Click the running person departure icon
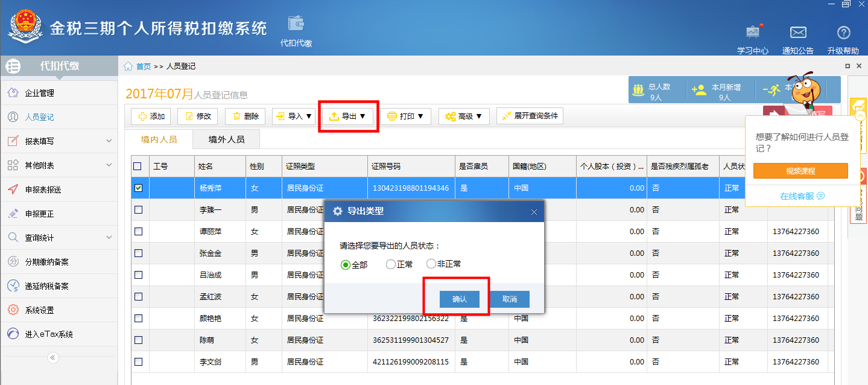The height and width of the screenshot is (385, 868). point(771,91)
